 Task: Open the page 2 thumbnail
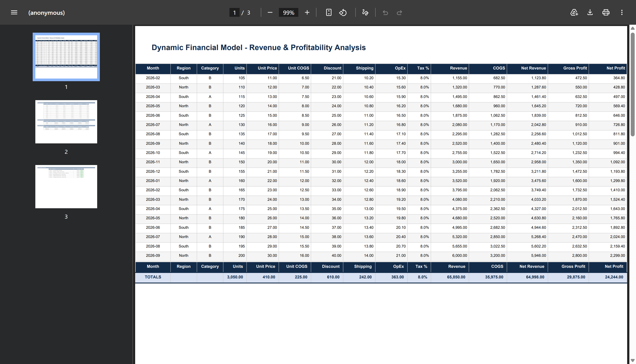click(66, 122)
